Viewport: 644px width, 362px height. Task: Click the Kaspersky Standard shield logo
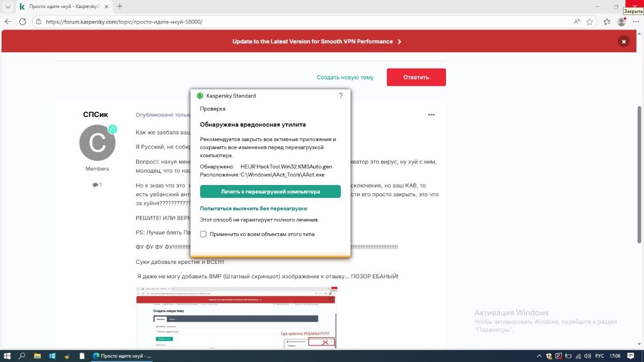pyautogui.click(x=200, y=96)
